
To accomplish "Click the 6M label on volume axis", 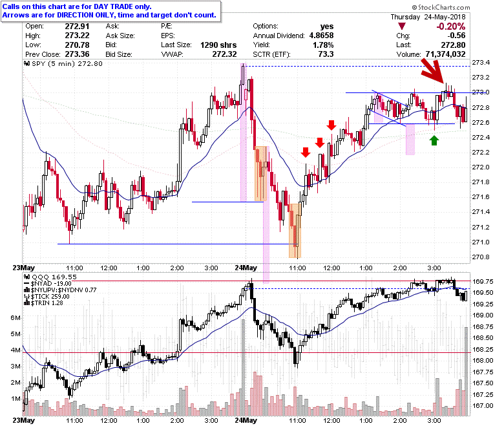I will (x=16, y=317).
